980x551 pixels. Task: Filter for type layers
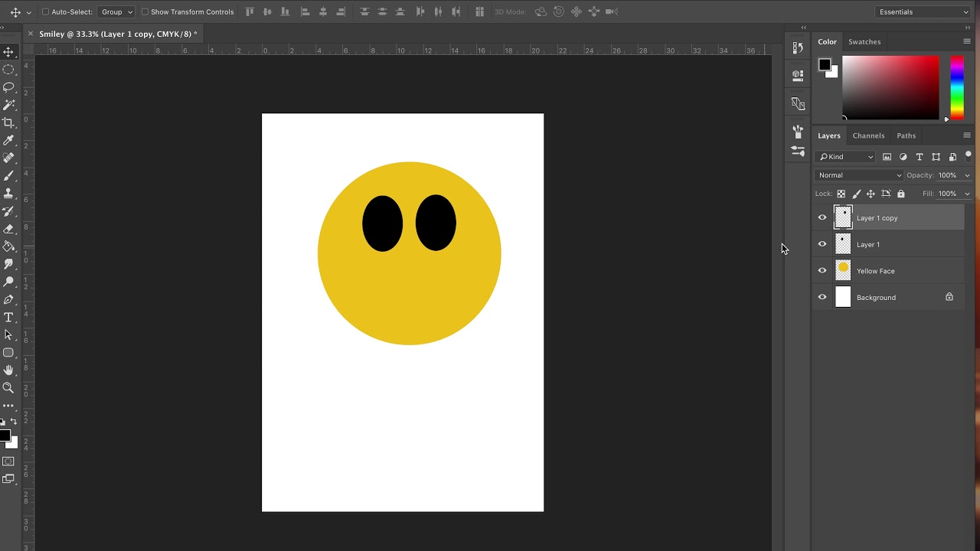(920, 157)
